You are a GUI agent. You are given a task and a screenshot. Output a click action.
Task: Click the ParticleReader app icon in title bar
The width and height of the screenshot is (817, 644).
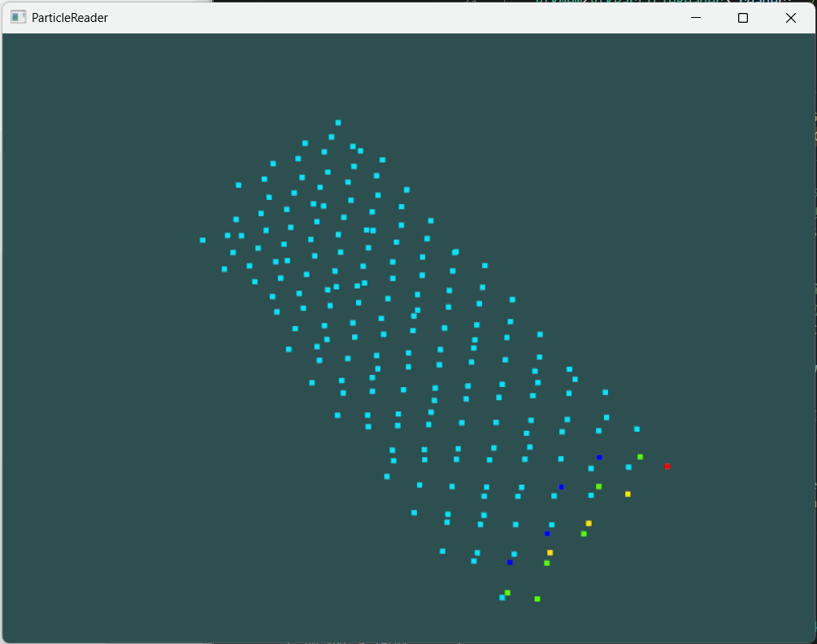click(x=18, y=17)
